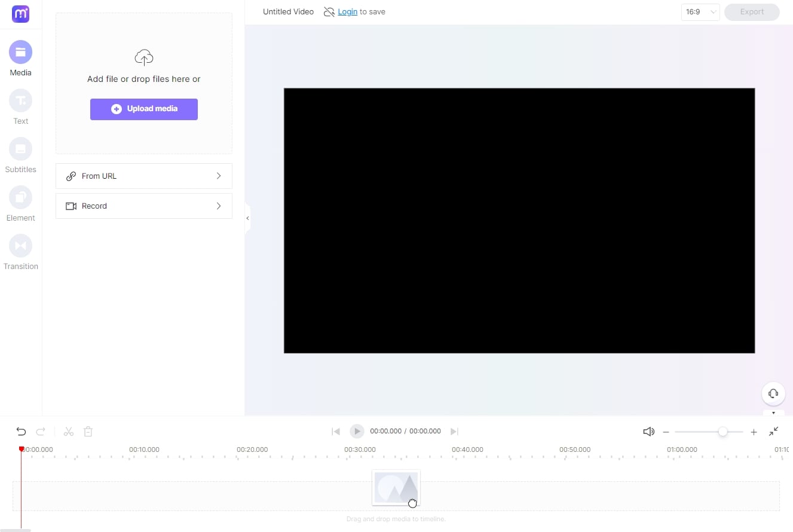Zoom out the timeline with minus
The image size is (793, 532).
[666, 432]
